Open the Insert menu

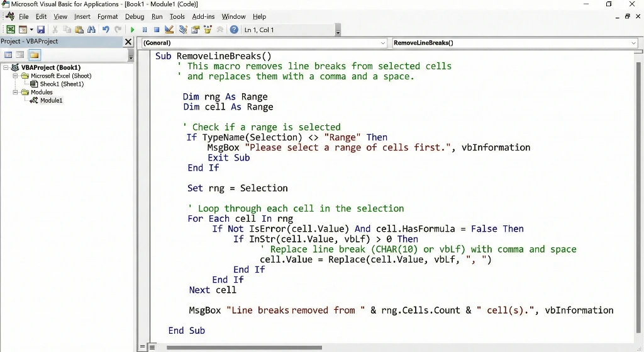tap(82, 16)
